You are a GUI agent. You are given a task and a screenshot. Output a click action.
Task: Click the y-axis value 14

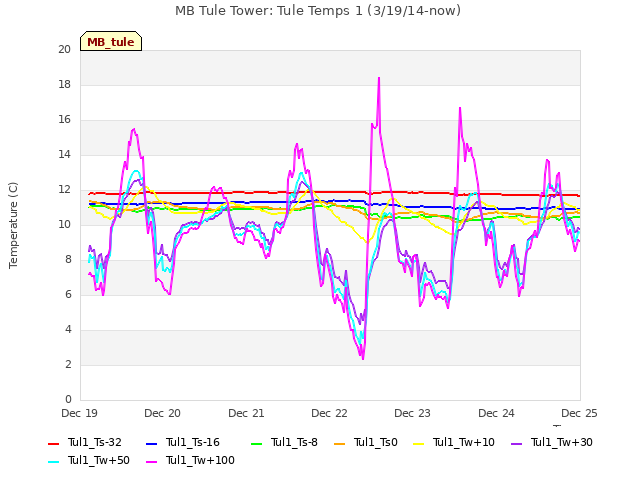click(64, 155)
